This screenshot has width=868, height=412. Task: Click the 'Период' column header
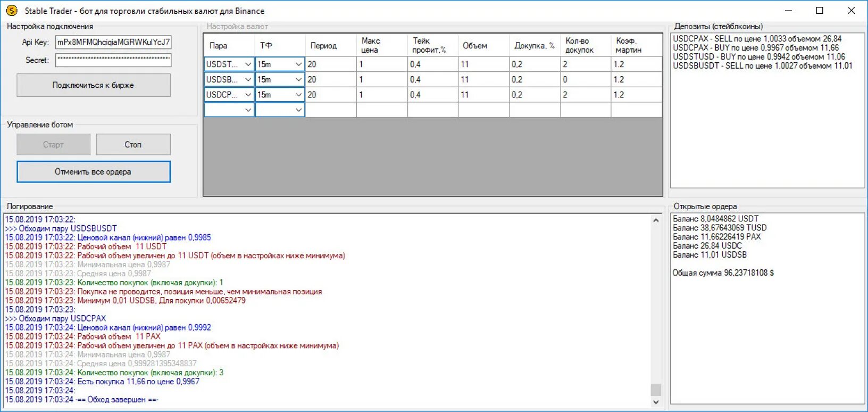pyautogui.click(x=331, y=45)
